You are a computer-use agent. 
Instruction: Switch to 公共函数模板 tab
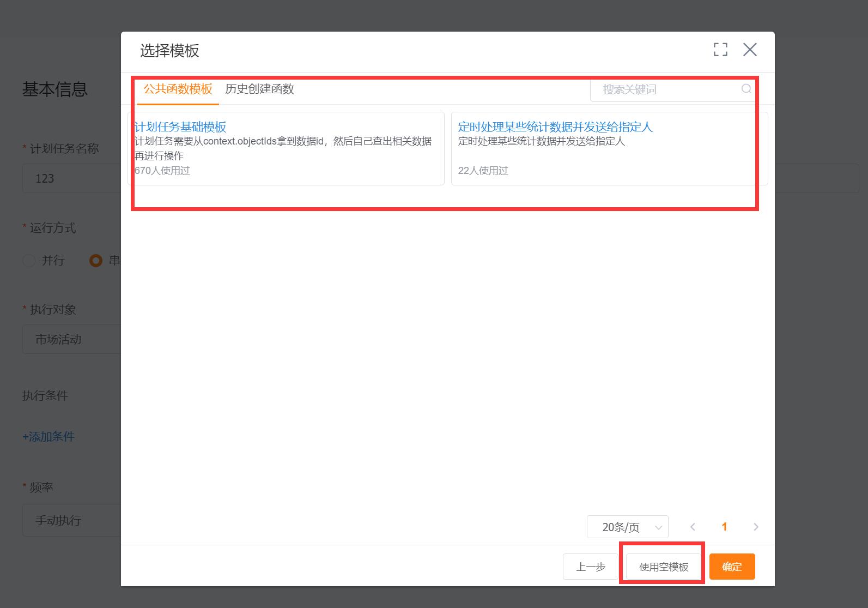click(x=178, y=89)
